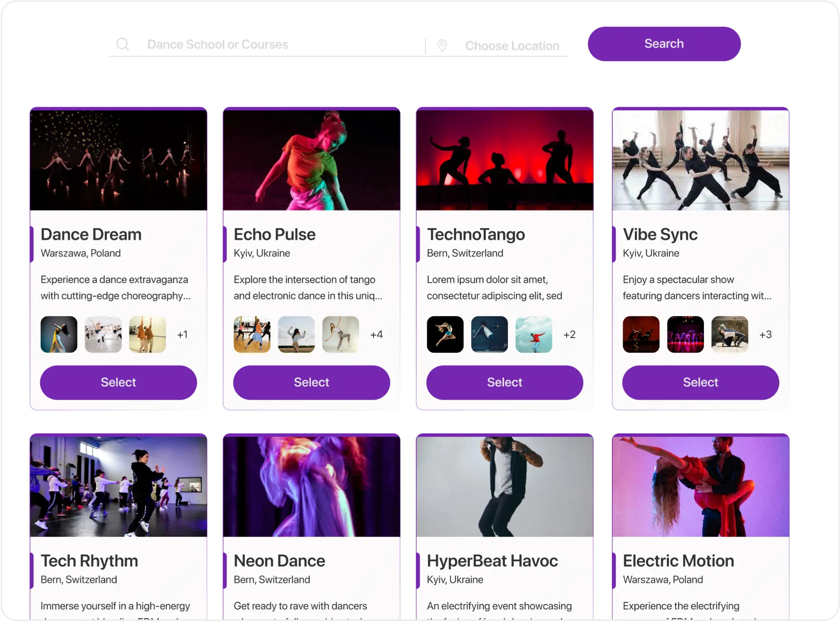Click the middle thumbnail under TechnoTango

pos(490,334)
